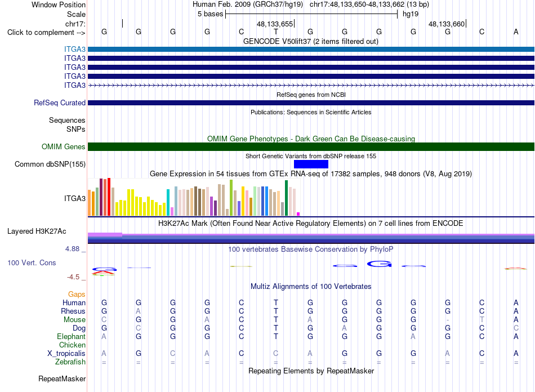Click the SNPs track label
Viewport: 535px width, 392px height.
point(76,130)
